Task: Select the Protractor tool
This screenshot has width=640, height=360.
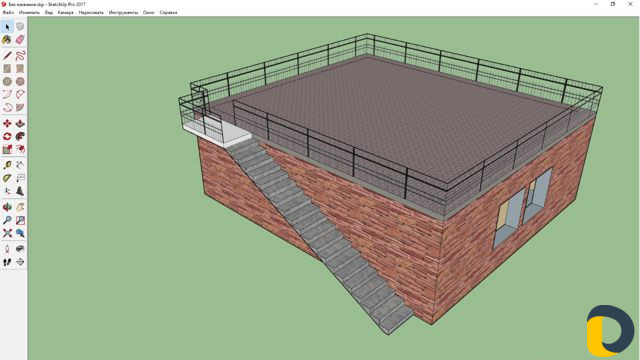Action: click(x=7, y=178)
